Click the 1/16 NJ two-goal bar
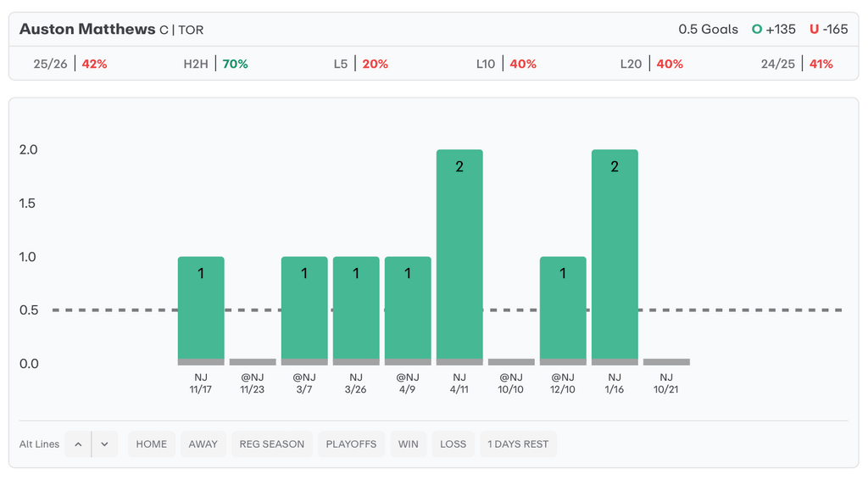 615,254
